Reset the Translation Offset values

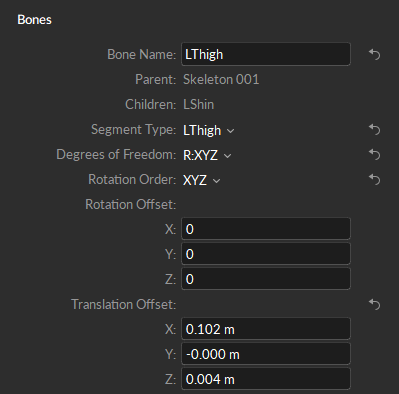tap(374, 304)
